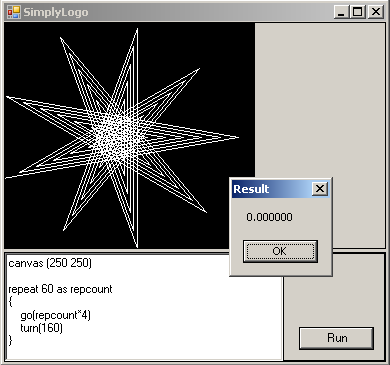Click the Result dialog title bar

pos(272,189)
